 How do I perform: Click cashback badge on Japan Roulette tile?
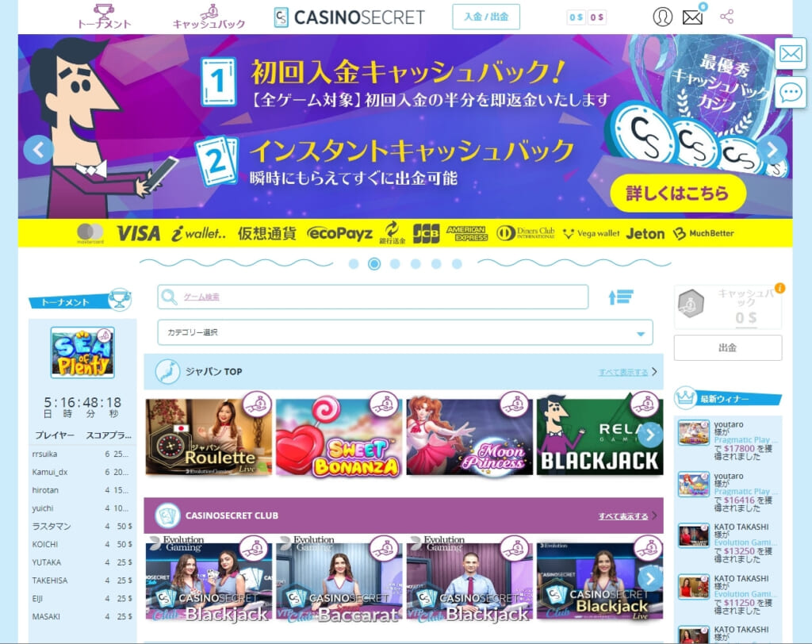[x=258, y=404]
